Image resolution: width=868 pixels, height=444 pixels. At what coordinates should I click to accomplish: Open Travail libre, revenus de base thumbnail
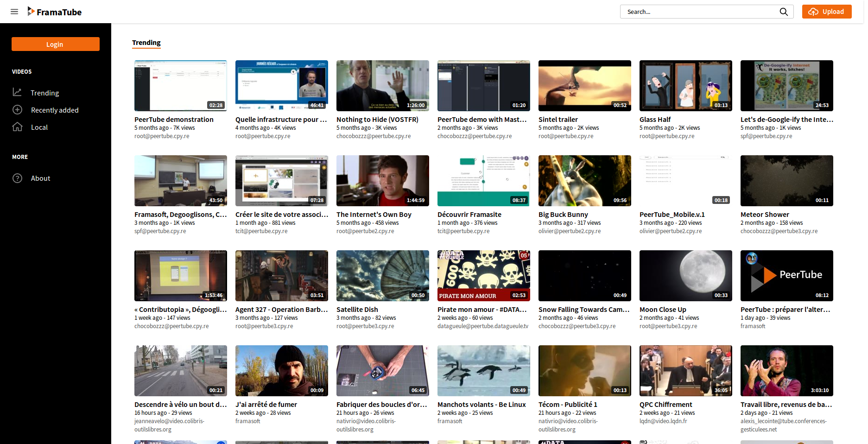(787, 371)
